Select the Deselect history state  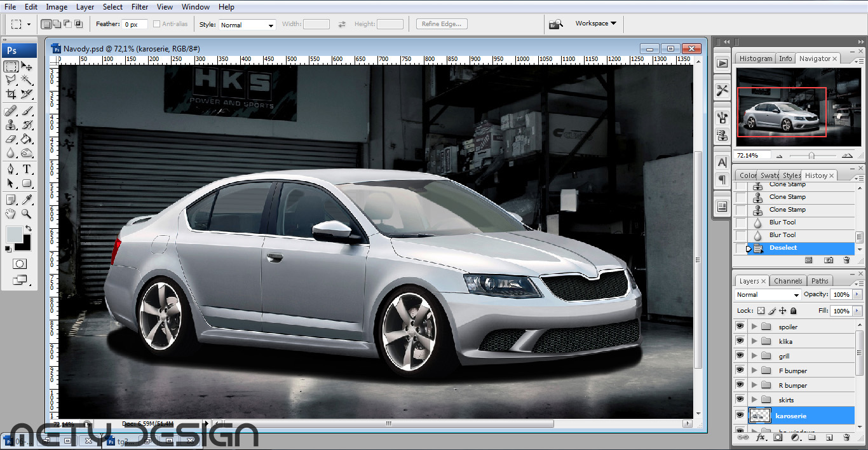[794, 248]
